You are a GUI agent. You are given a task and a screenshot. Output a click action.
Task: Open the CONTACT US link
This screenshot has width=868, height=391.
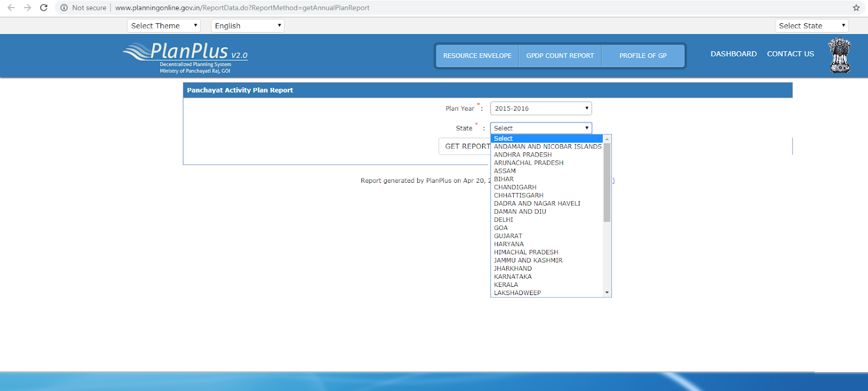coord(790,54)
